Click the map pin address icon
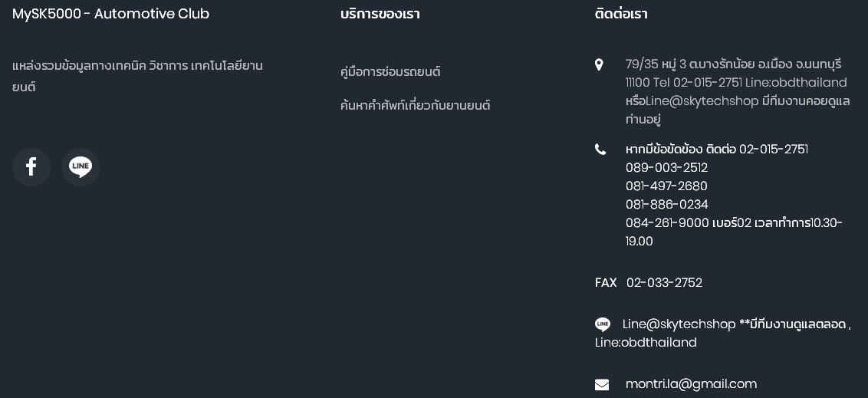The width and height of the screenshot is (868, 398). pyautogui.click(x=599, y=65)
